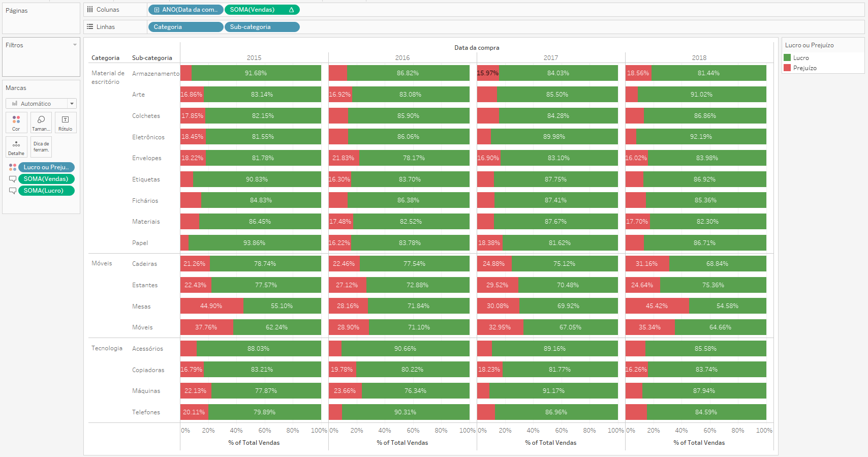Click the 45.42% red bar for Mesas 2018
This screenshot has width=868, height=457.
point(657,306)
